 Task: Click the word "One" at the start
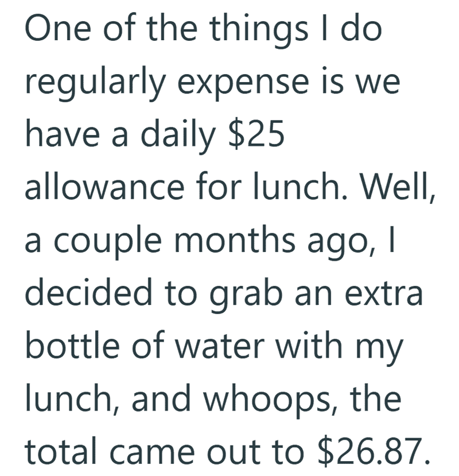coord(58,29)
